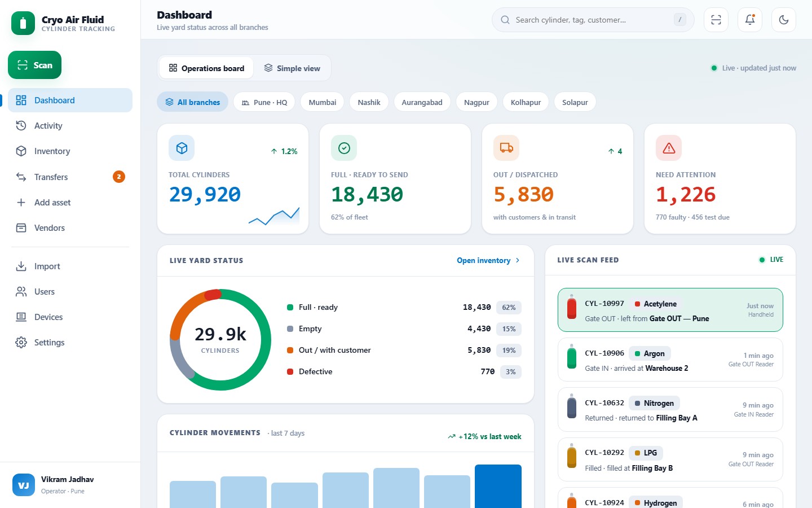Image resolution: width=812 pixels, height=508 pixels.
Task: Click the total cylinders sparkline chart
Action: click(x=274, y=216)
